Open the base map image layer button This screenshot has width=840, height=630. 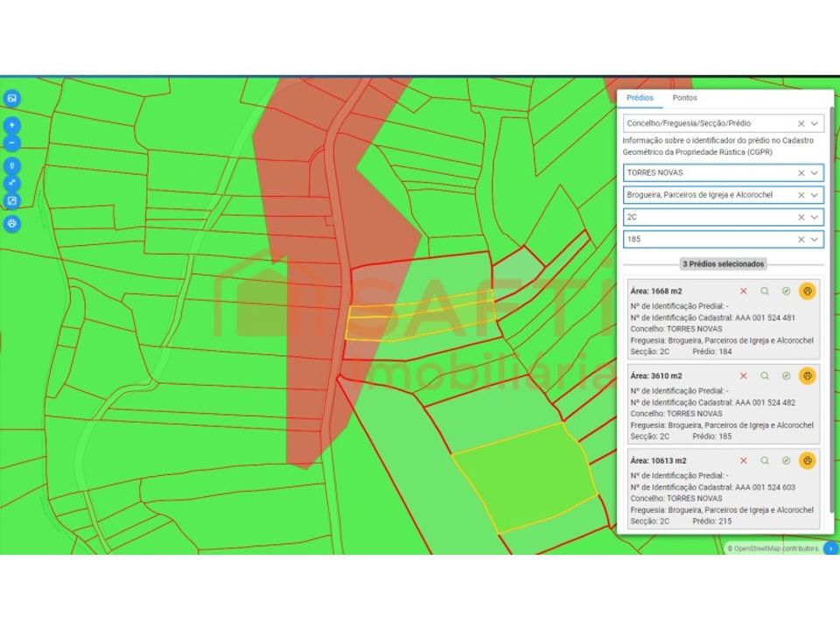11,99
